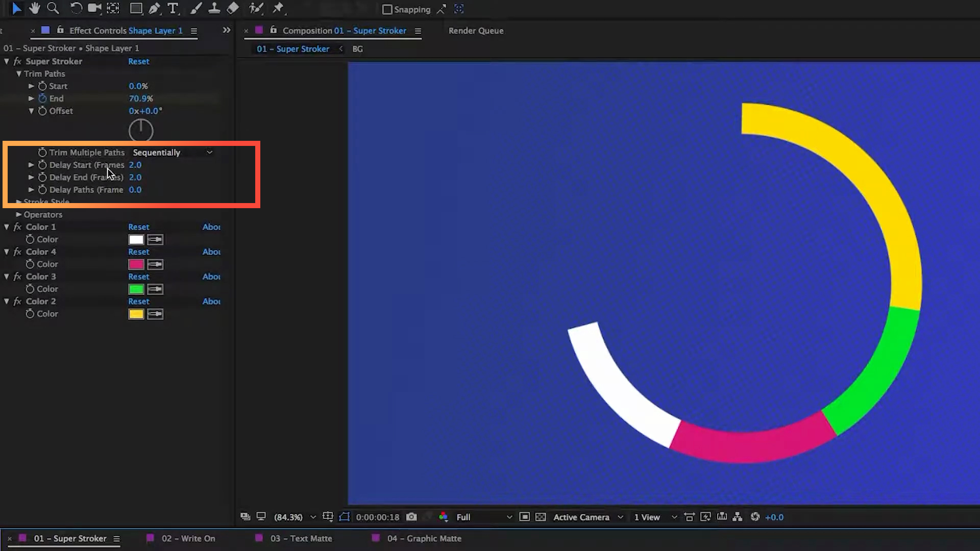Select the Puppet Pin tool
This screenshot has width=980, height=551.
tap(278, 8)
